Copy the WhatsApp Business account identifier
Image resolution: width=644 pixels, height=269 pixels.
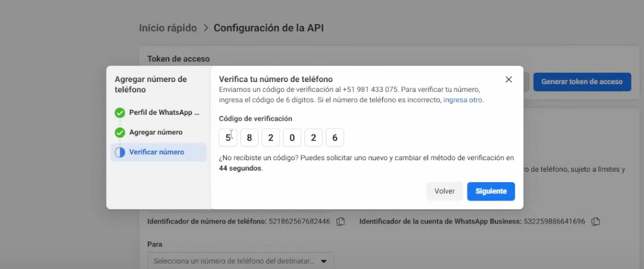tap(596, 221)
